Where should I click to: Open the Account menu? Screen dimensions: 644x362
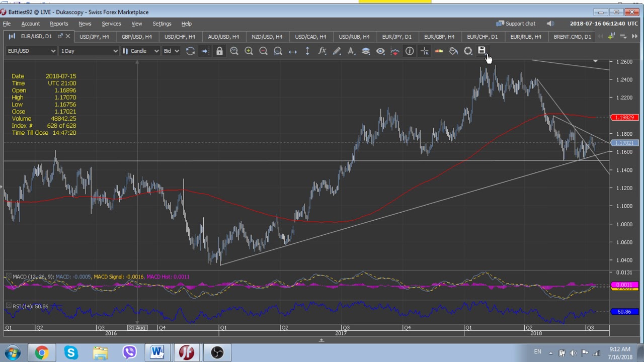(x=30, y=24)
